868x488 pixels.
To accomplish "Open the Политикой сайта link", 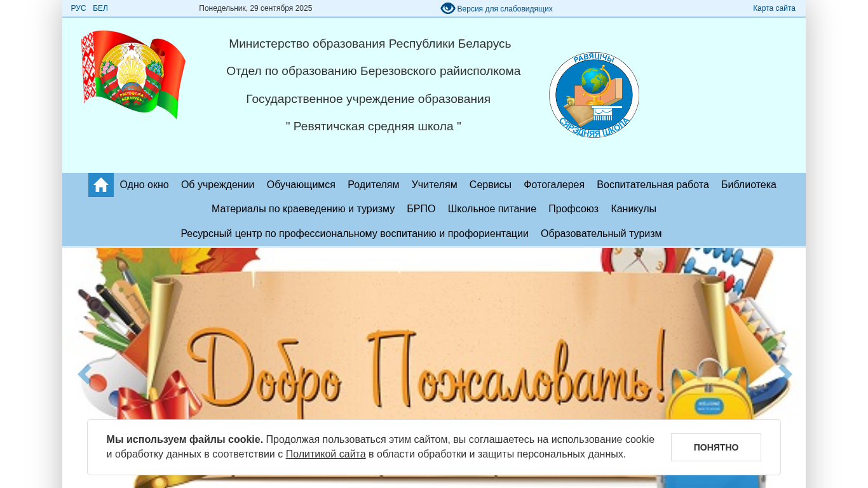I will 326,454.
